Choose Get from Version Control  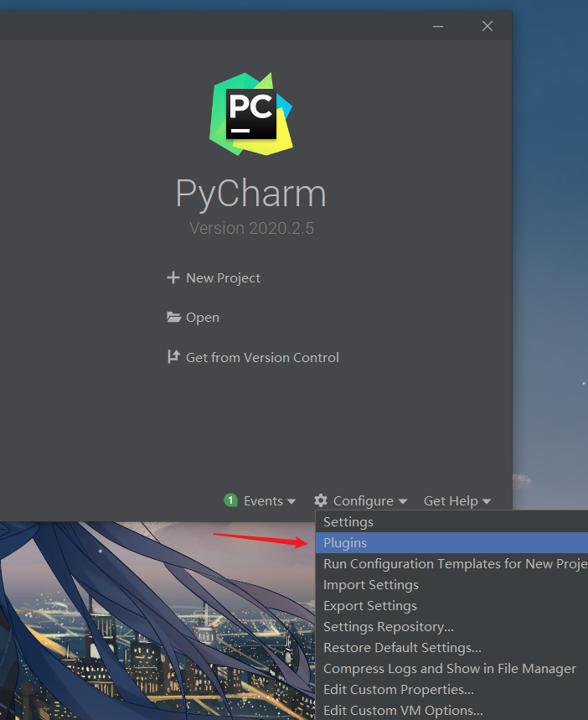[262, 357]
